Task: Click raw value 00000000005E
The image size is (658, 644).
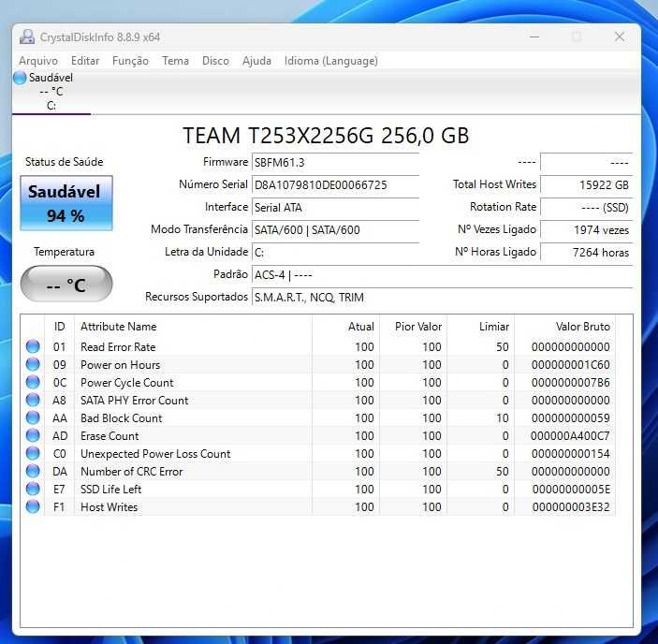Action: pos(571,490)
